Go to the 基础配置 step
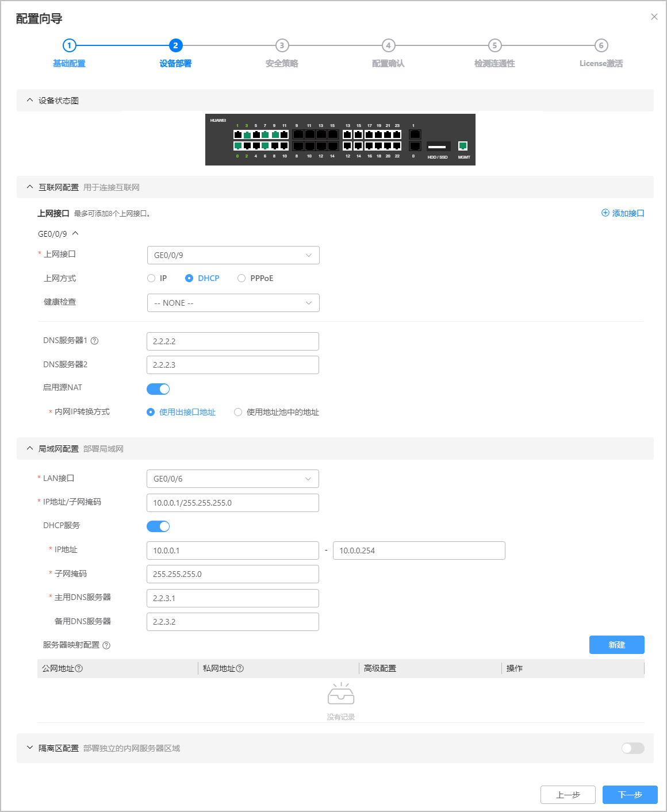The height and width of the screenshot is (812, 667). (69, 53)
